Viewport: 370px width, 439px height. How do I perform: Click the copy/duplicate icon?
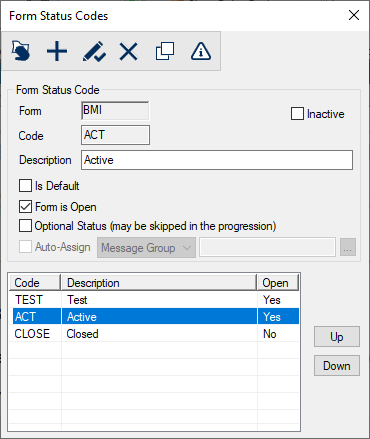click(165, 51)
